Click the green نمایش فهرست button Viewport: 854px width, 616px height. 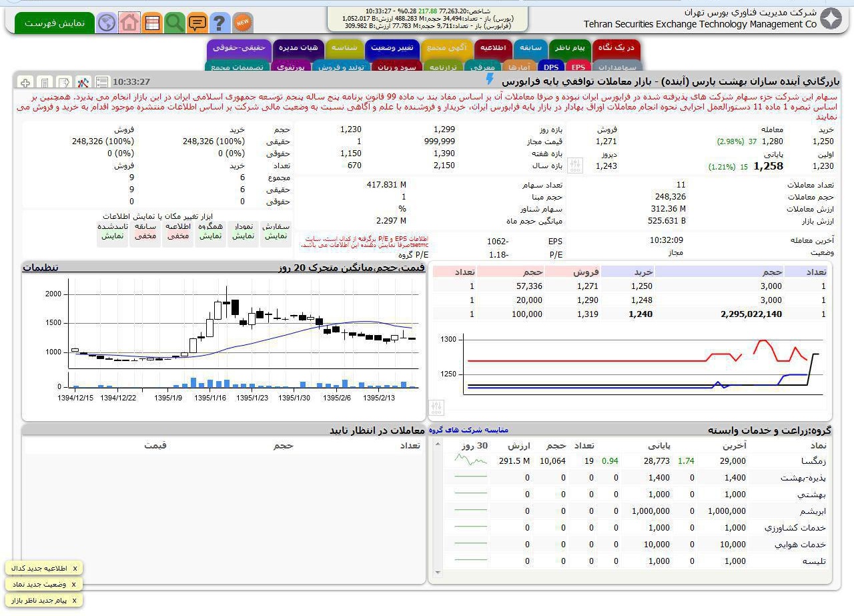tap(55, 23)
